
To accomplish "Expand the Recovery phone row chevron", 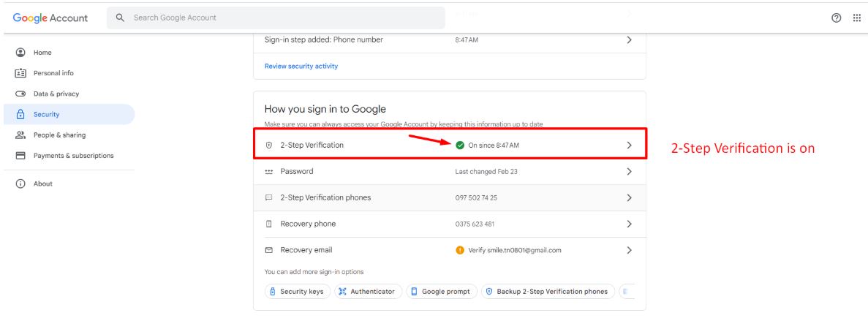I will 629,224.
